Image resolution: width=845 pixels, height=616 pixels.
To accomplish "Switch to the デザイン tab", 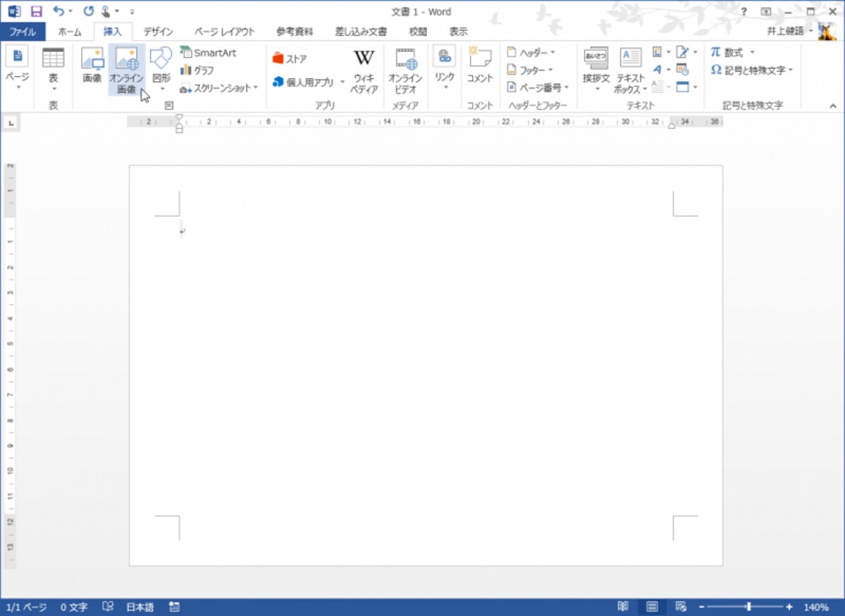I will coord(158,32).
